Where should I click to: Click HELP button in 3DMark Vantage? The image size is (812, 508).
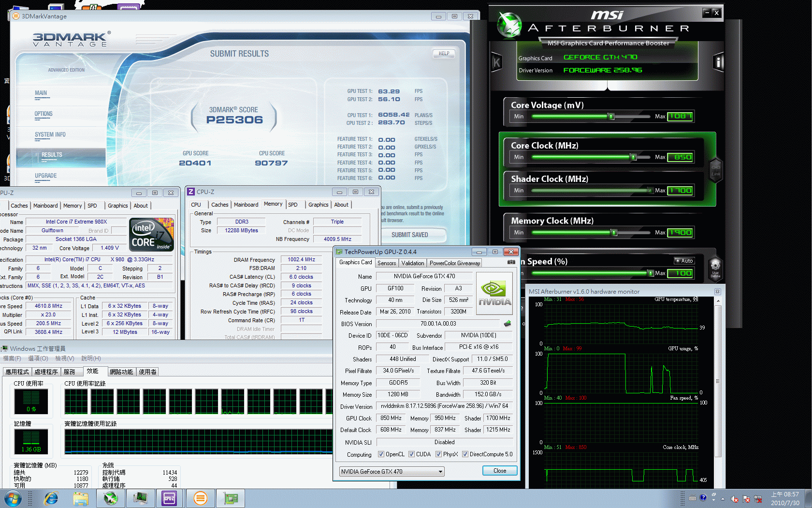click(x=444, y=54)
